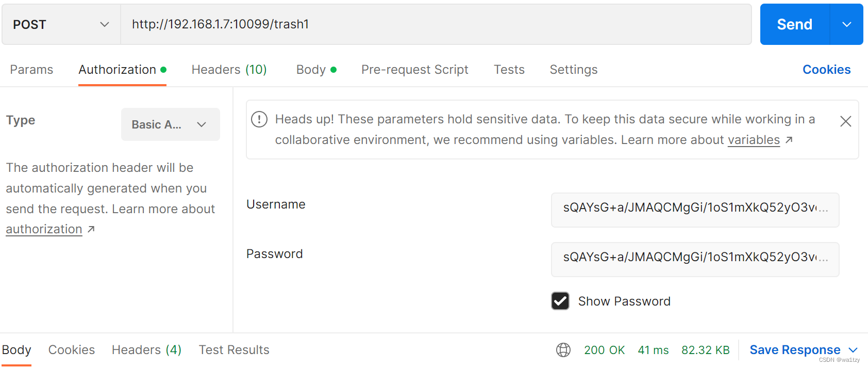Viewport: 868px width, 368px height.
Task: Open the Cookies link
Action: (826, 70)
